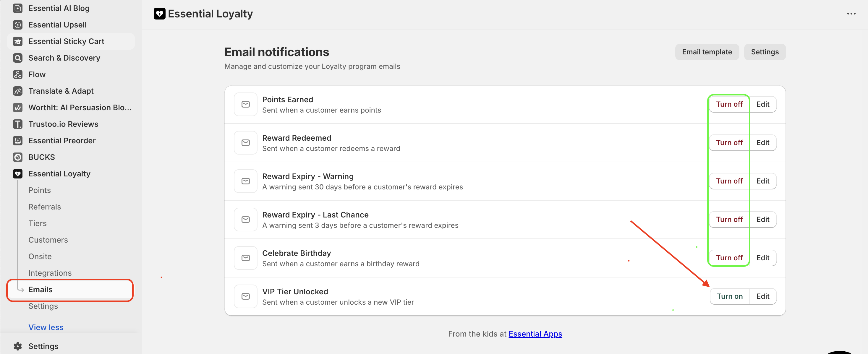Screen dimensions: 868x354
Task: Click the VIP Tier Unlocked notification title
Action: [x=295, y=291]
